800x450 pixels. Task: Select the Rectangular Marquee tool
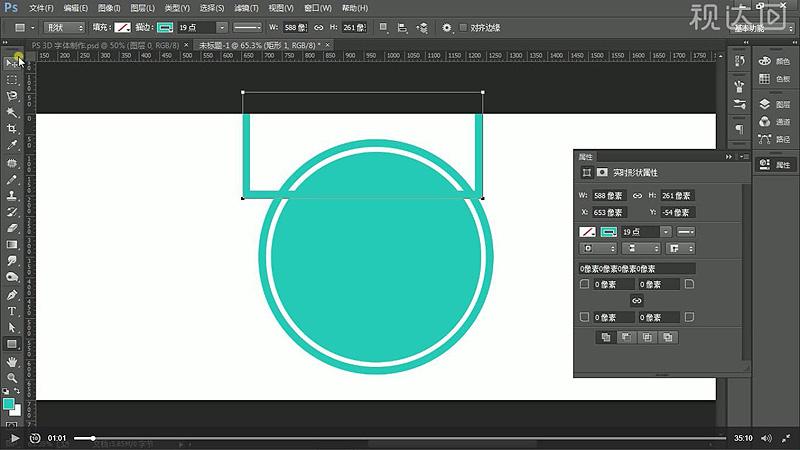coord(11,80)
